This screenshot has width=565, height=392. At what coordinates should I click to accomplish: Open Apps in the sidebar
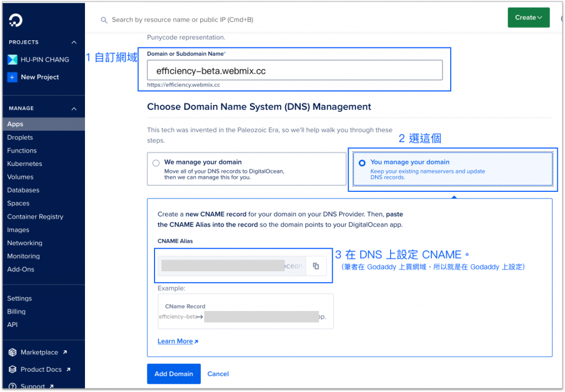(x=44, y=124)
